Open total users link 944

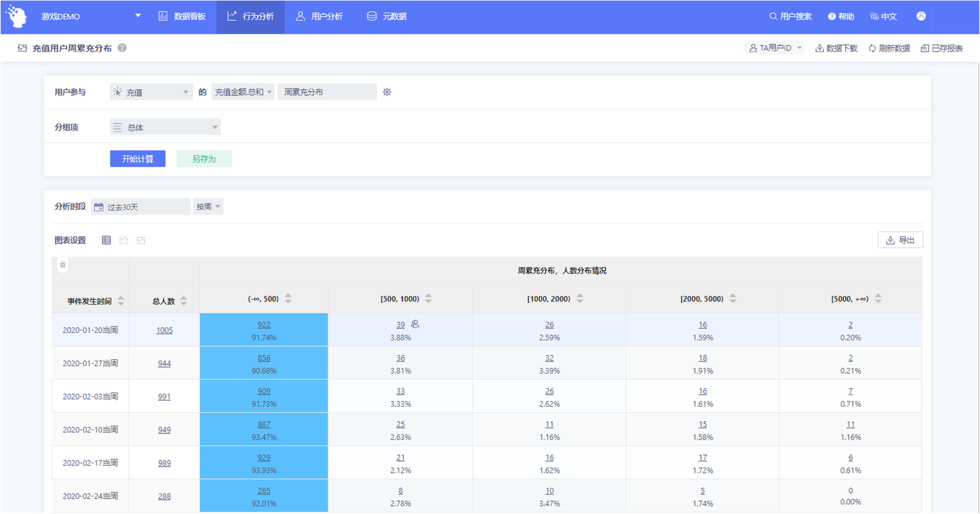(164, 364)
